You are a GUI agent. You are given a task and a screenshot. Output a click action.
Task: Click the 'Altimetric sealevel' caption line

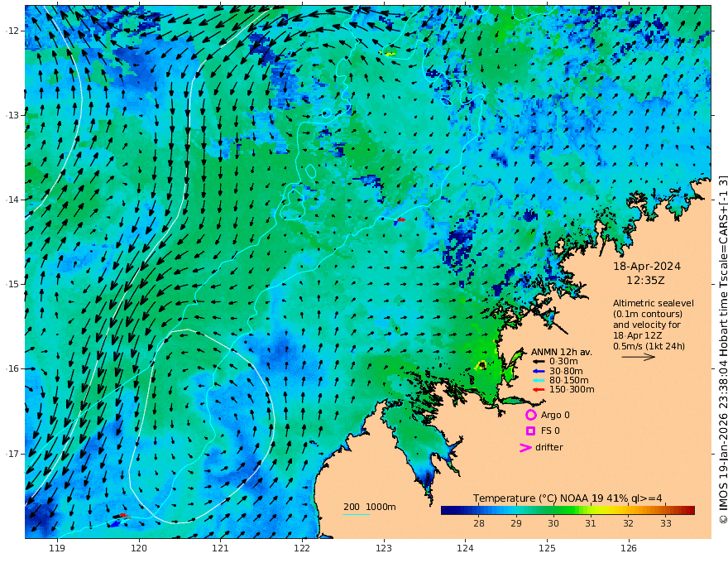654,303
